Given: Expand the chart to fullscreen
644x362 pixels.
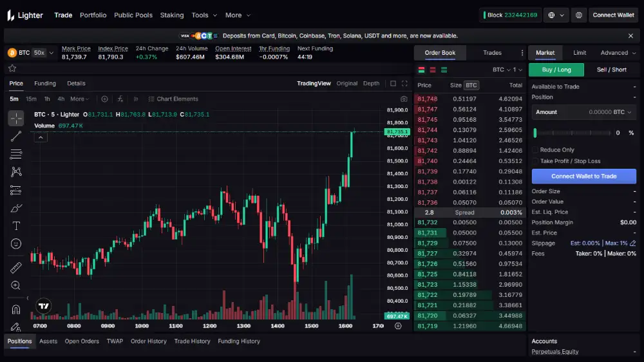Looking at the screenshot, I should [404, 83].
